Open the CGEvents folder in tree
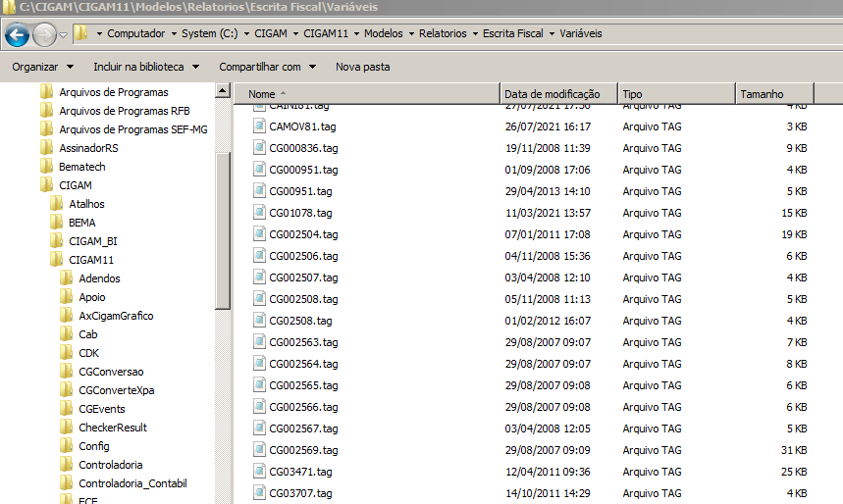Viewport: 843px width, 504px height. tap(102, 409)
